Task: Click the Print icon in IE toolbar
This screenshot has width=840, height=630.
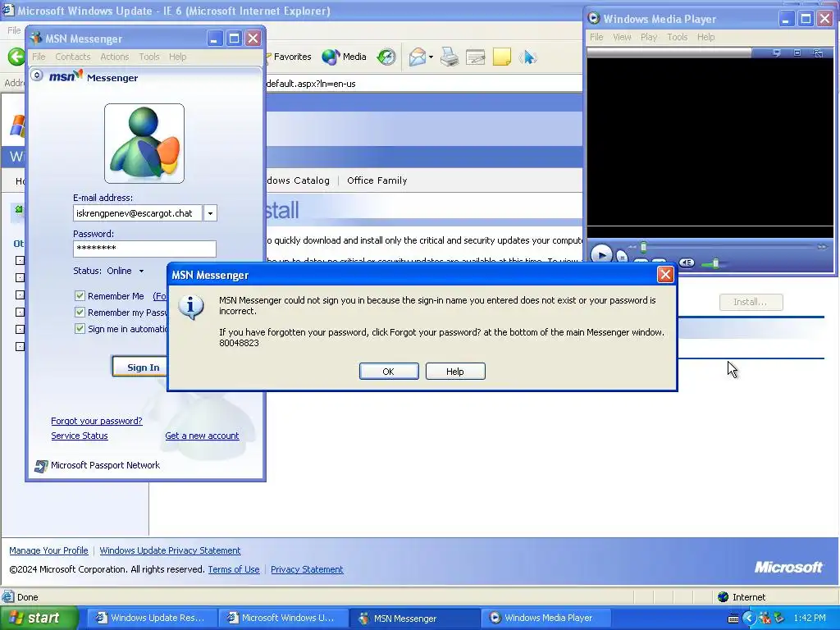Action: pos(450,57)
